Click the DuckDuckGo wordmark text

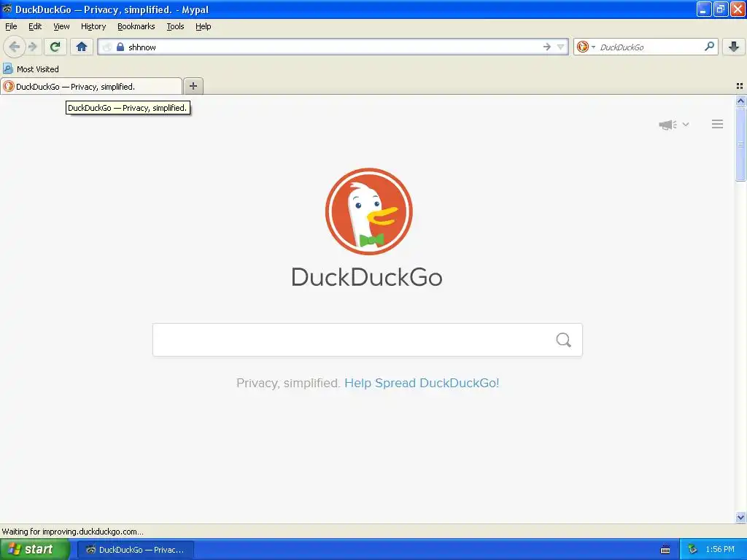367,277
